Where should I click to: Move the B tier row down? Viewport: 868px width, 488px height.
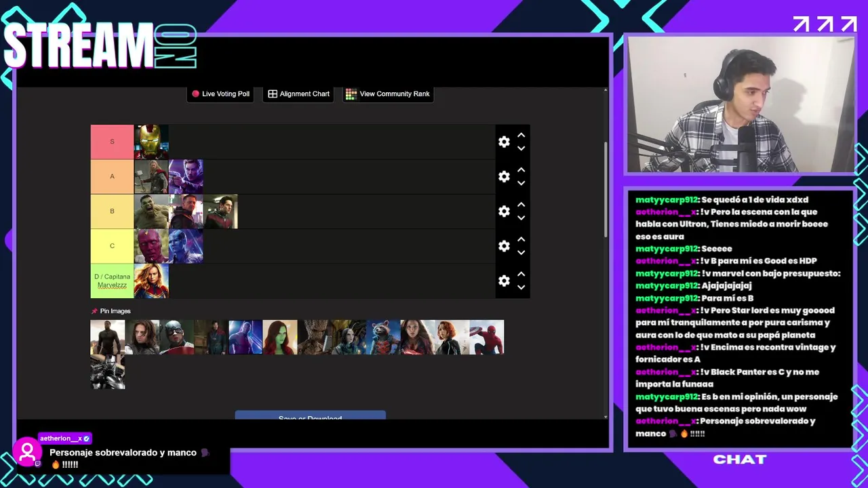tap(521, 217)
